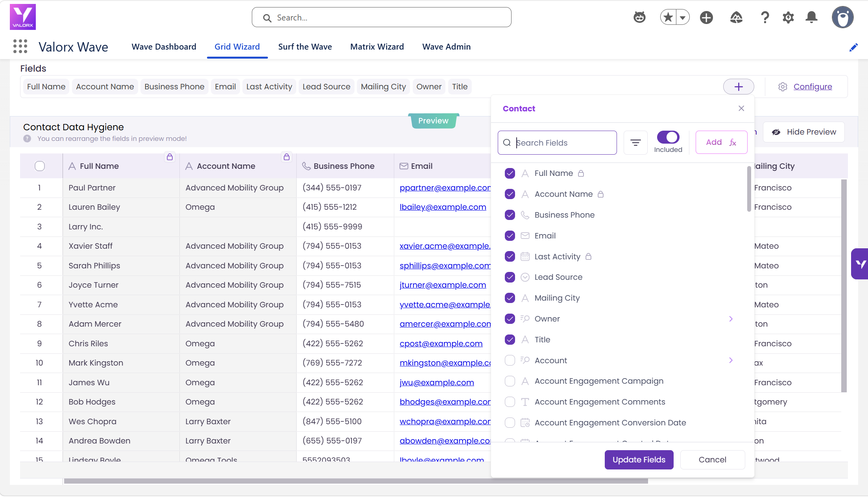Open the lbailey@example.com email link
Screen dimensions: 868x497
(x=443, y=207)
